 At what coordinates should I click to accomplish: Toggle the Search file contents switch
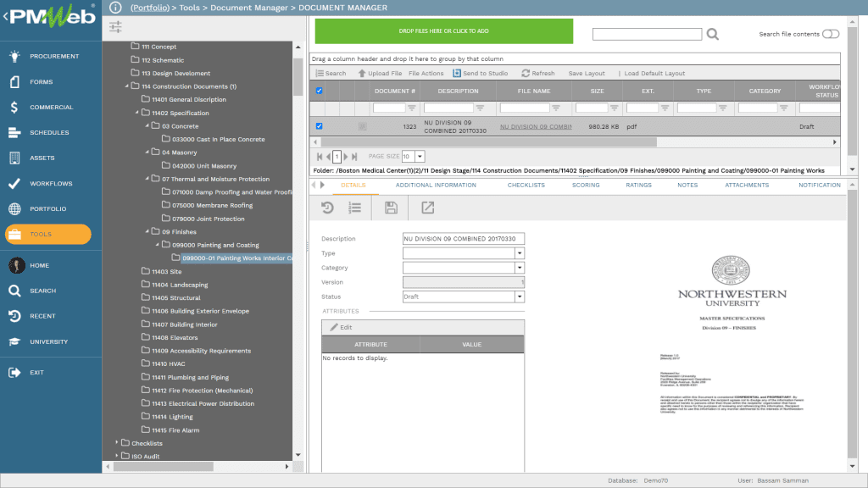[x=831, y=34]
